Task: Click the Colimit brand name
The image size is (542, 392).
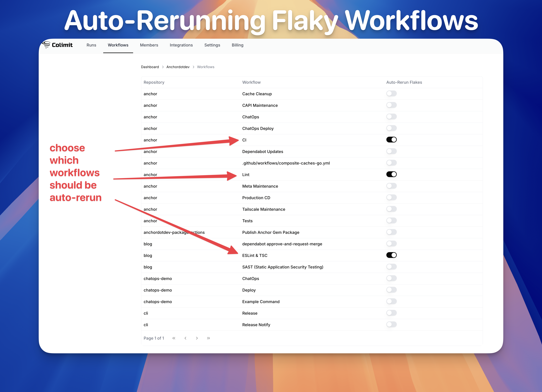Action: click(62, 45)
